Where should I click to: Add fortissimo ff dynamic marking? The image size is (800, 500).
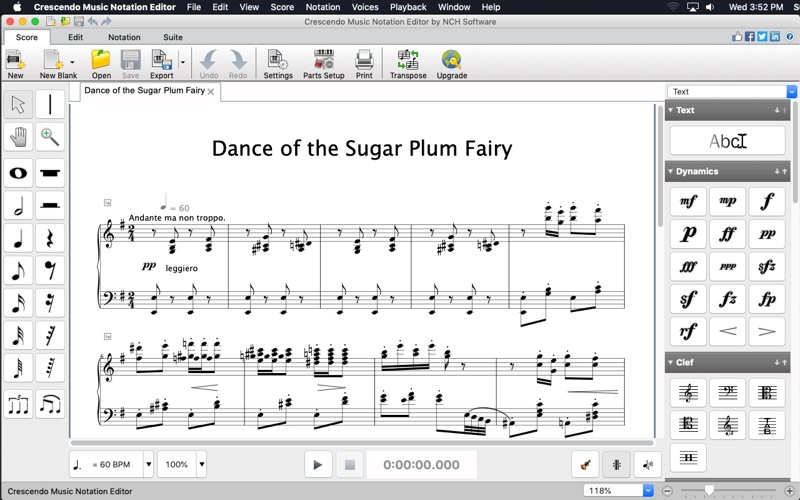tap(728, 234)
